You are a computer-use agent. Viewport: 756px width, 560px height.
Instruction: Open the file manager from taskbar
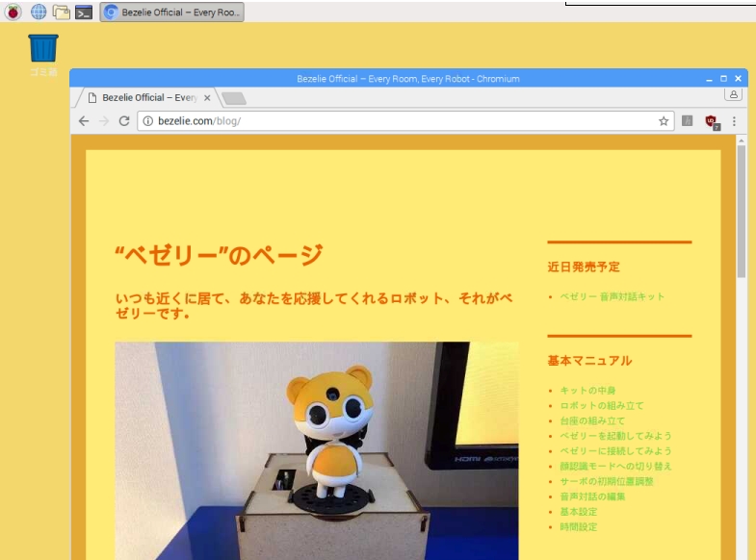[x=62, y=13]
